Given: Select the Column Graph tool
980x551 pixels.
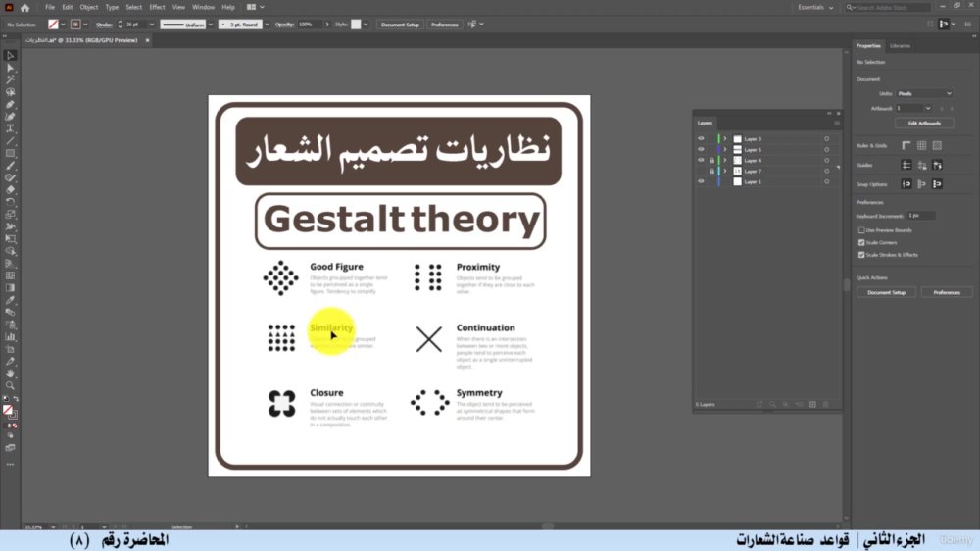Looking at the screenshot, I should tap(10, 337).
